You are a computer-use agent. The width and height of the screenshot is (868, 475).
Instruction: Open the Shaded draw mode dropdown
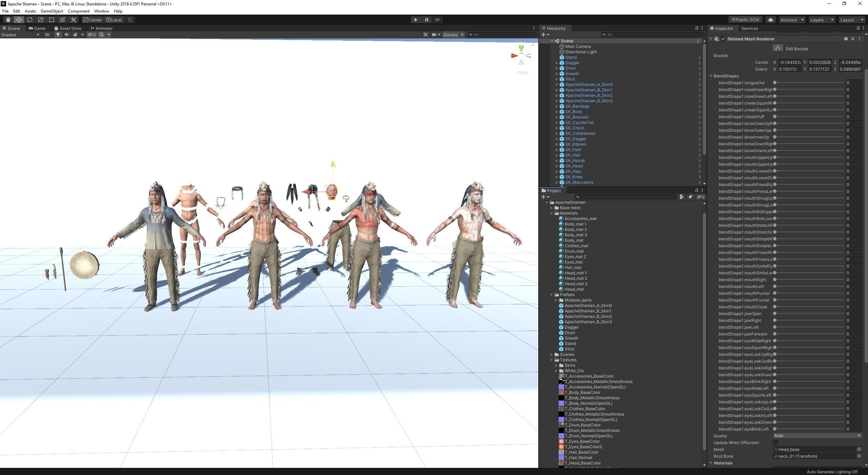point(20,35)
